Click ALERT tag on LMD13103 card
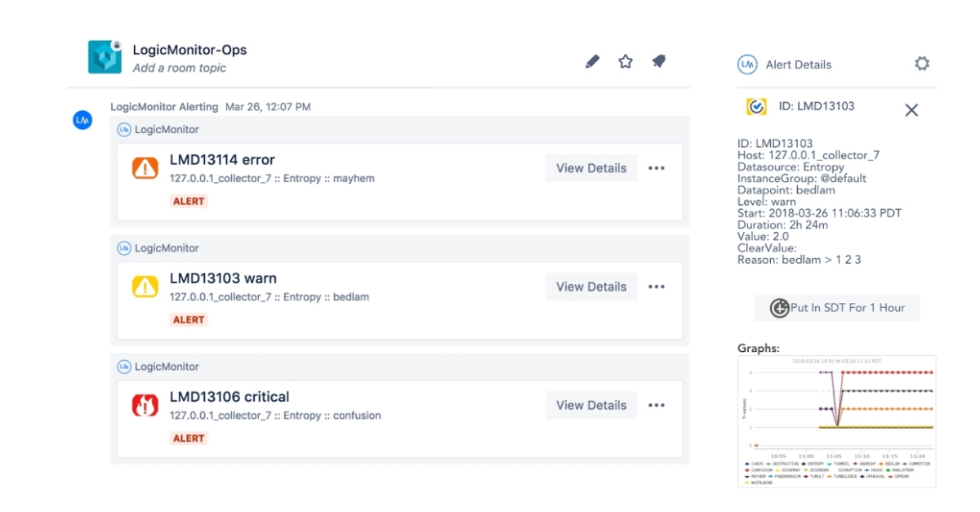 tap(189, 319)
